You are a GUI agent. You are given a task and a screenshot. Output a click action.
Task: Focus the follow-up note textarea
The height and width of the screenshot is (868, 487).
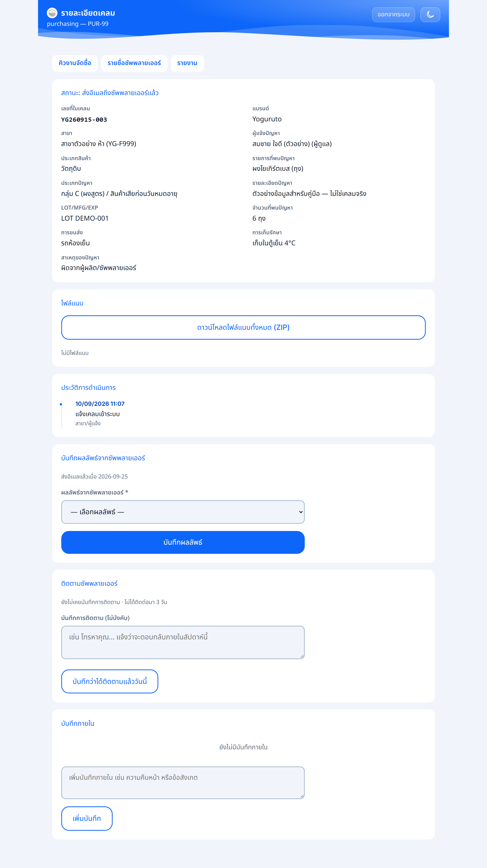point(183,642)
